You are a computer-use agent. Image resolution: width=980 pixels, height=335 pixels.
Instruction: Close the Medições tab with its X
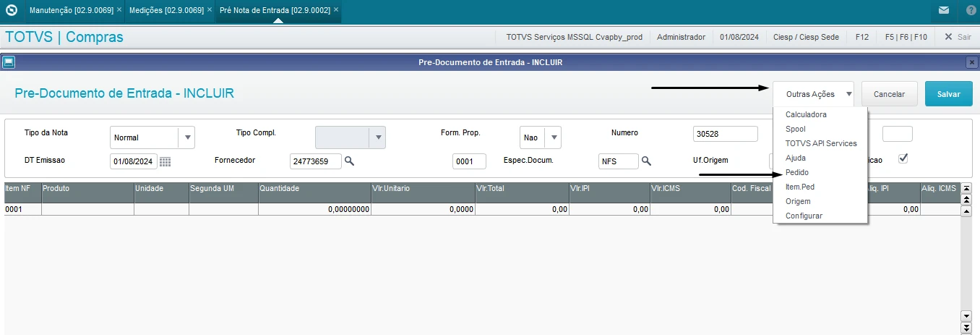(x=210, y=10)
